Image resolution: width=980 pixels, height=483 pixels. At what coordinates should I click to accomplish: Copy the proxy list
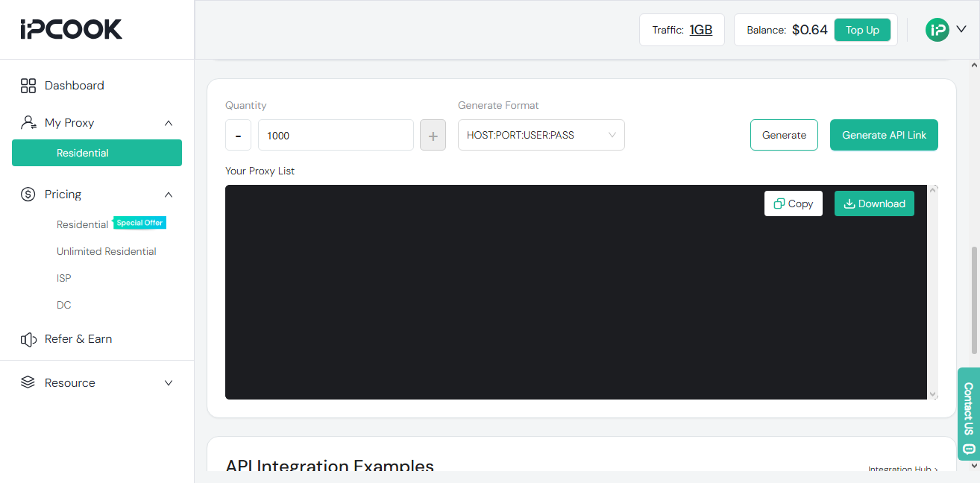794,203
